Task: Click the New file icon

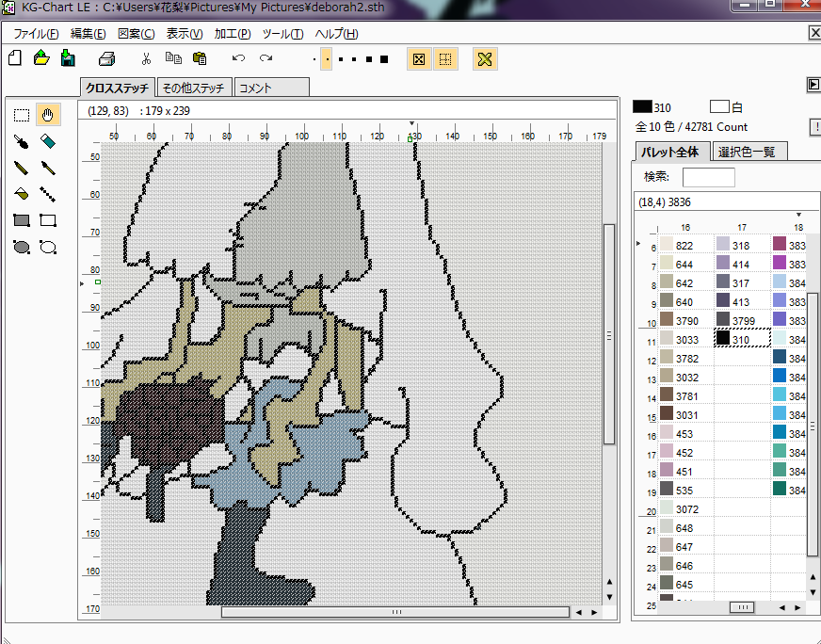Action: 15,58
